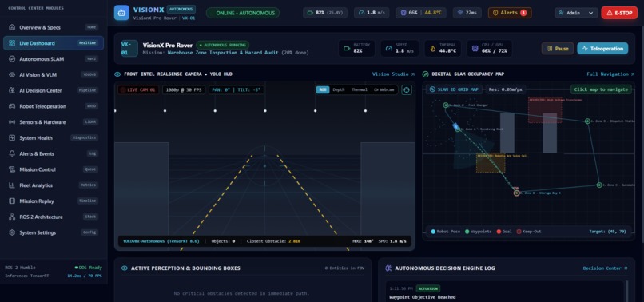Click the Autonomous Decision Engine Log icon

coord(388,268)
